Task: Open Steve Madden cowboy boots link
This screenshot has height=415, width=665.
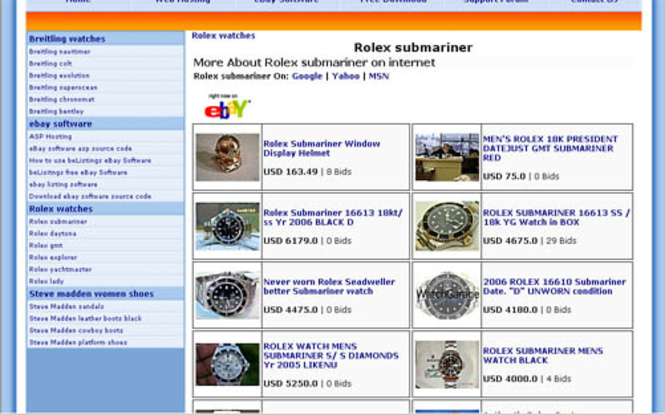Action: [76, 330]
